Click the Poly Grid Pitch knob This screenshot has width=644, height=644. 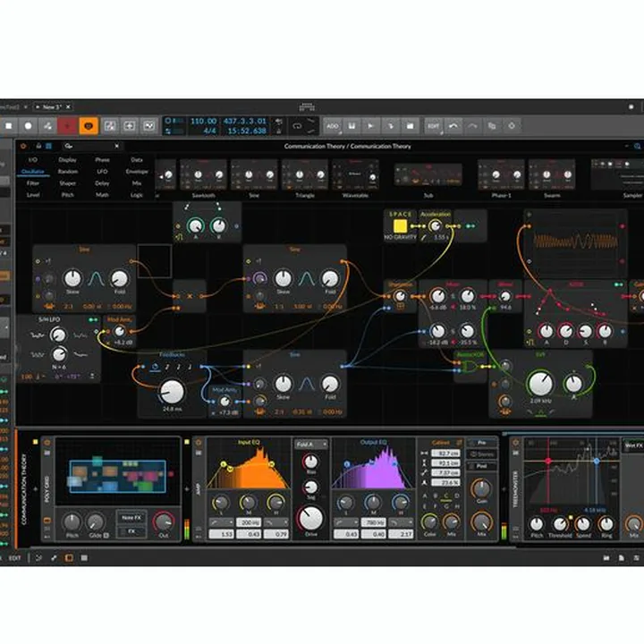point(72,522)
